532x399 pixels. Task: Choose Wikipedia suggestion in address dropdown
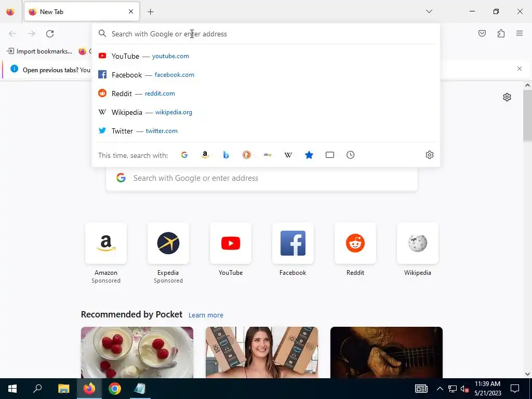(267, 112)
